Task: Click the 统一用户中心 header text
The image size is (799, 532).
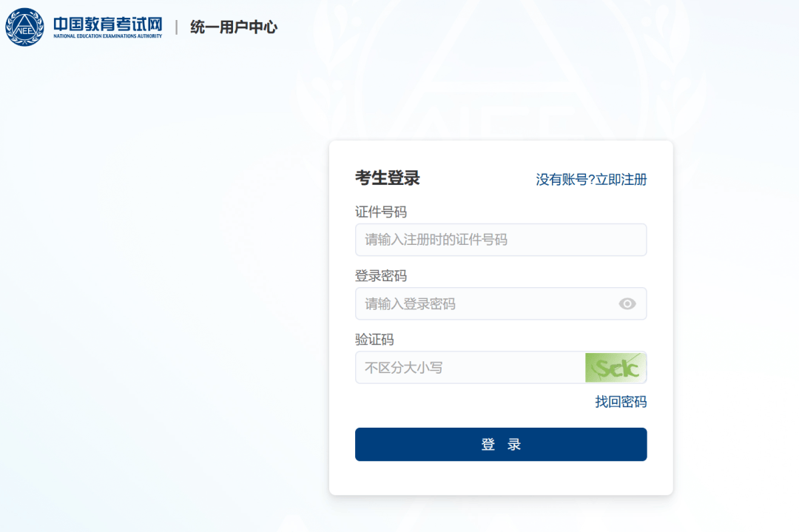Action: click(x=233, y=27)
